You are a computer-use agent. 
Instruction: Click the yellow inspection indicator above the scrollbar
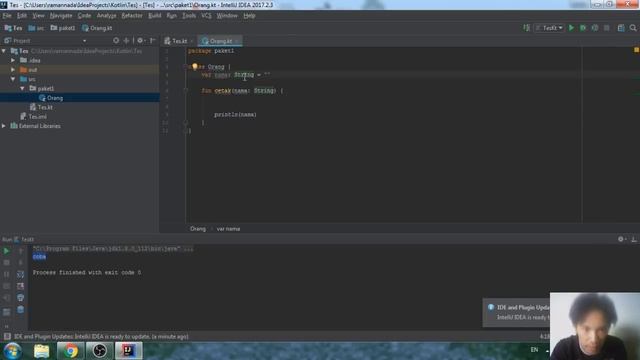coord(636,50)
